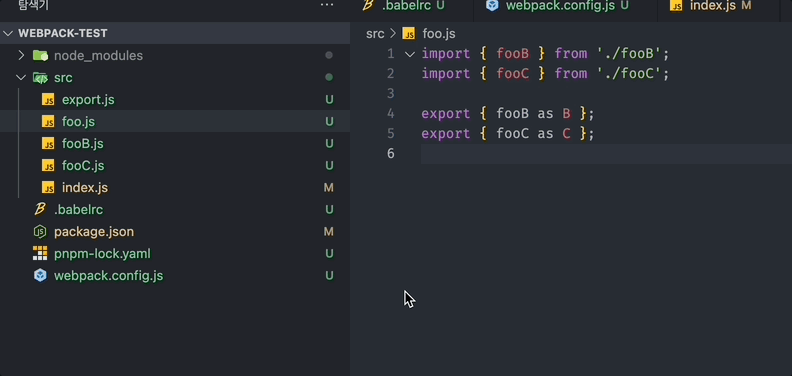Click the Babel icon beside .babelrc file
Viewport: 792px width, 376px height.
point(40,209)
